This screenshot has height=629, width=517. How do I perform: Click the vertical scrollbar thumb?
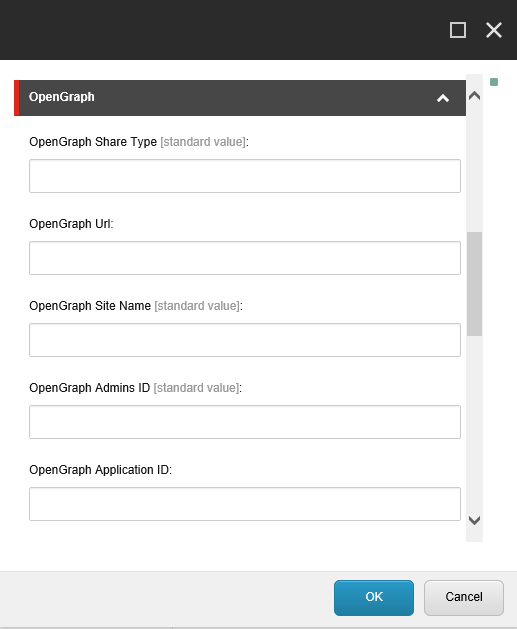[x=474, y=284]
